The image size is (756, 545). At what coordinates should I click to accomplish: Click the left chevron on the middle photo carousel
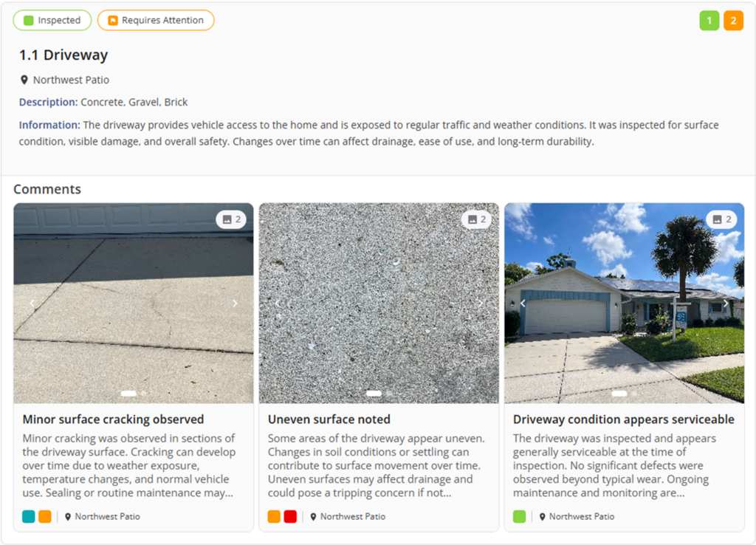277,303
